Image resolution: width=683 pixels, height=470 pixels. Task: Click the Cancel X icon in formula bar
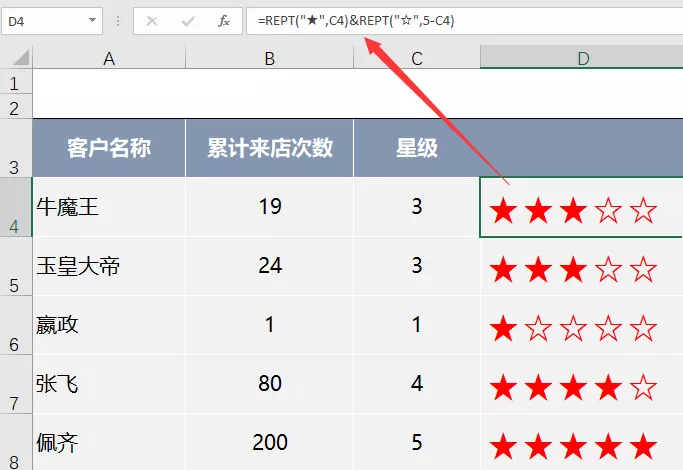(x=152, y=20)
